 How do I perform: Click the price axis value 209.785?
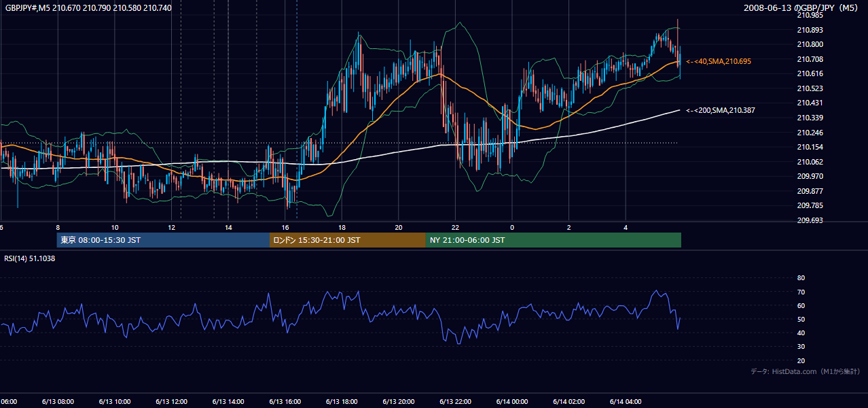810,205
